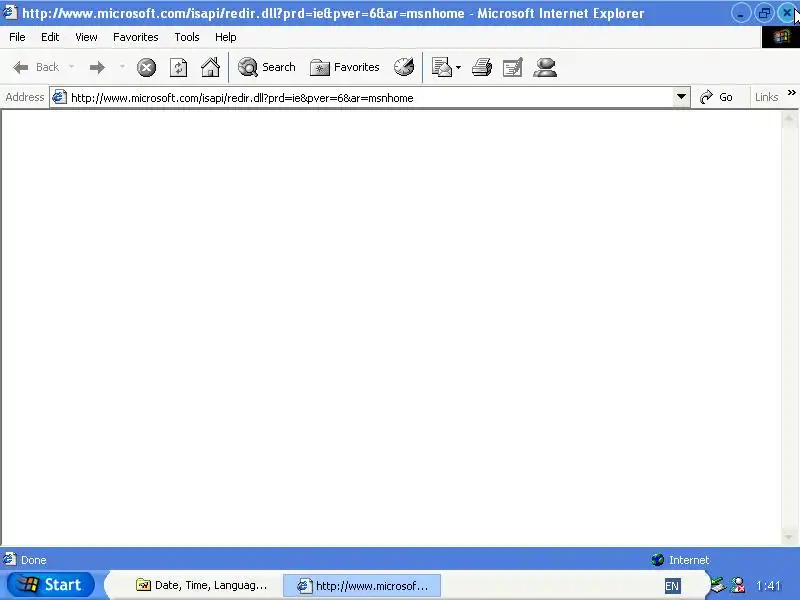Go to the Home page icon
Image resolution: width=800 pixels, height=600 pixels.
tap(210, 67)
